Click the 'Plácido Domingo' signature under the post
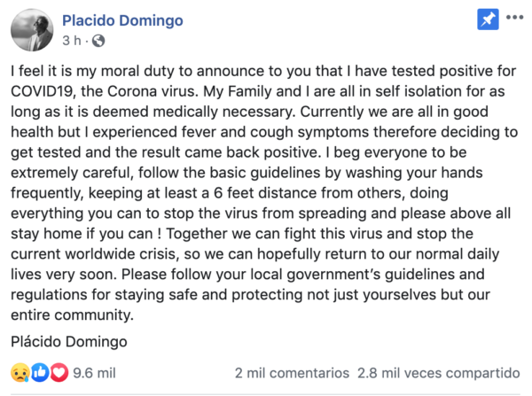532x396 pixels. point(69,341)
